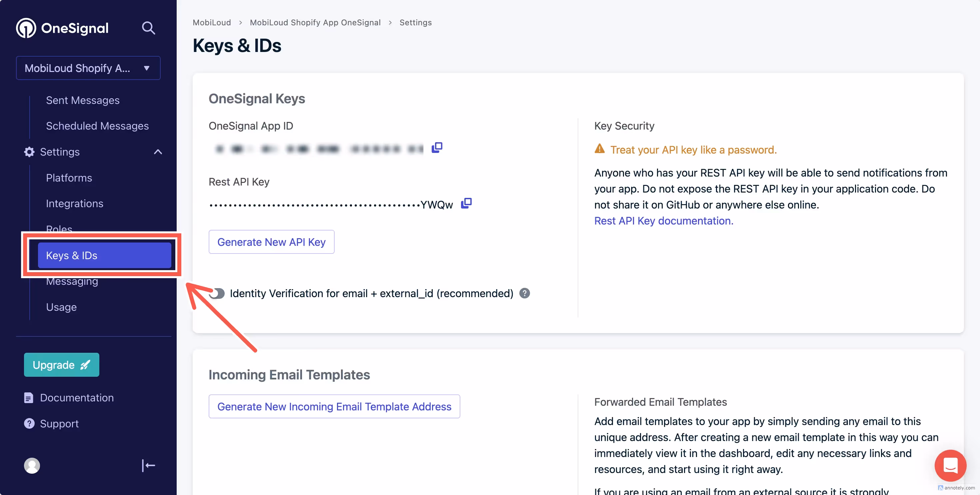Open the user profile avatar

pyautogui.click(x=32, y=465)
